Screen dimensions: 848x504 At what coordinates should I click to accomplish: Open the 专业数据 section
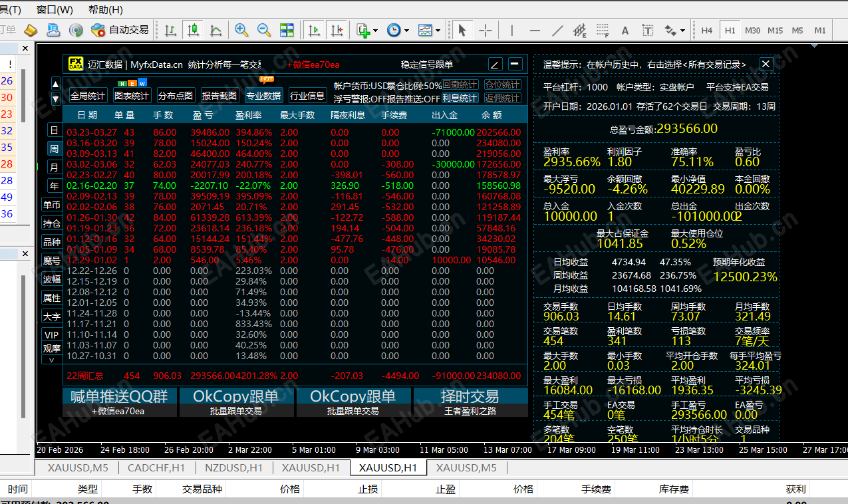tap(263, 96)
